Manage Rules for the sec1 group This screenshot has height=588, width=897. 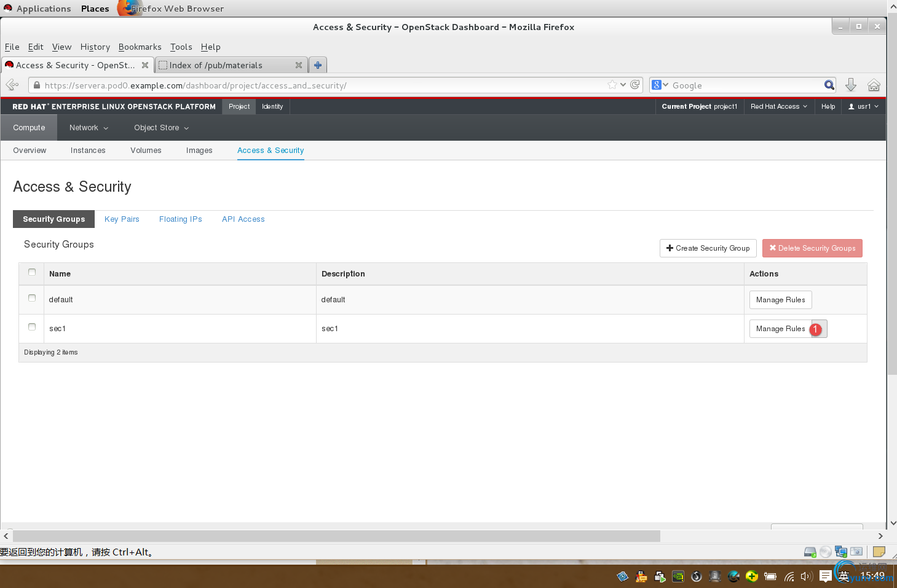click(781, 329)
